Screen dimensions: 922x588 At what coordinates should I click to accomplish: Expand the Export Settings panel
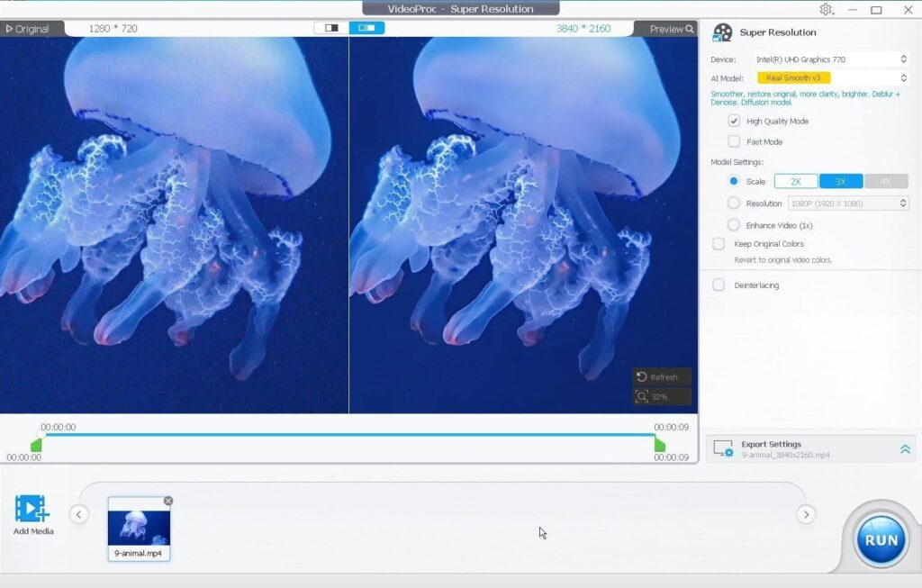(905, 449)
